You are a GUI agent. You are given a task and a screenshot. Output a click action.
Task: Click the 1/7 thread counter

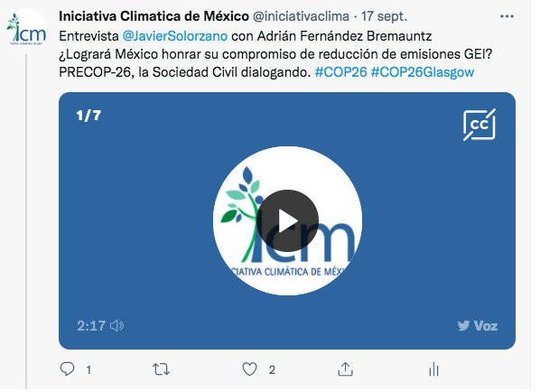click(88, 116)
